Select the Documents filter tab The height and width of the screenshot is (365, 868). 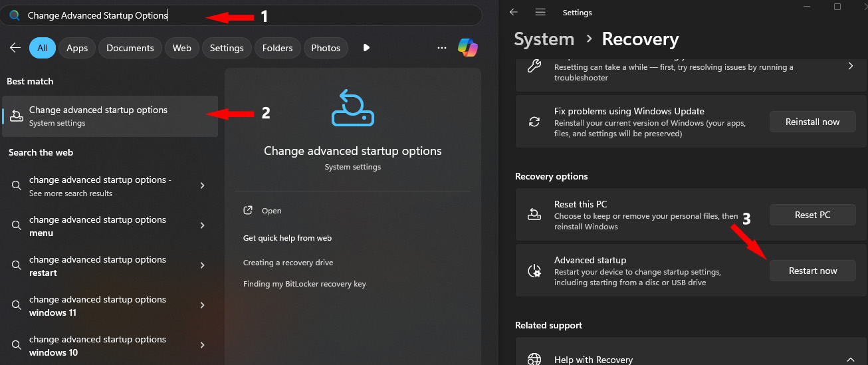pos(130,48)
